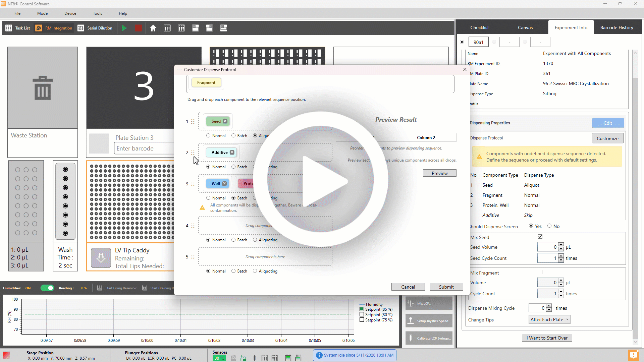Click the LV Tip Caddy load icon
The width and height of the screenshot is (644, 362).
[101, 258]
